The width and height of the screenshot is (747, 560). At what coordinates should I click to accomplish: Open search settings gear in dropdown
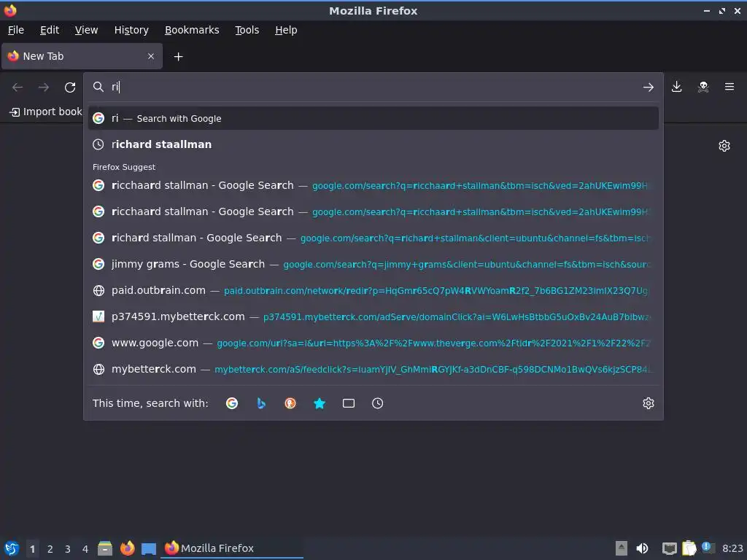(649, 403)
